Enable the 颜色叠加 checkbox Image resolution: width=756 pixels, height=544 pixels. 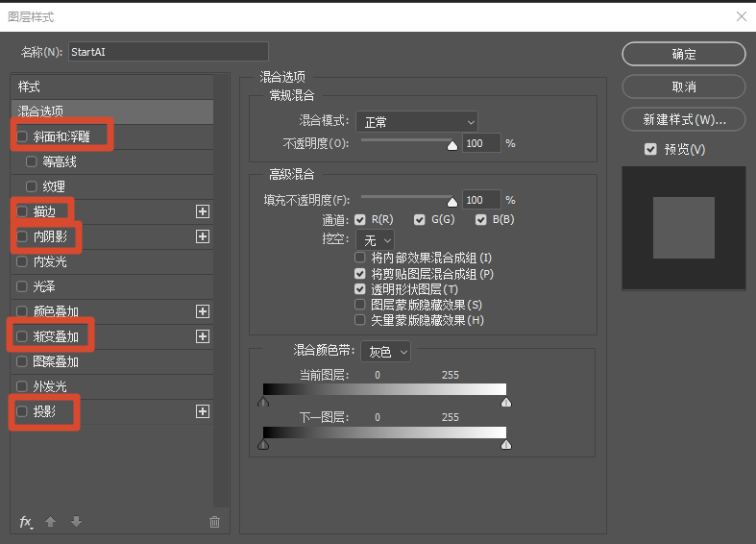[x=22, y=311]
